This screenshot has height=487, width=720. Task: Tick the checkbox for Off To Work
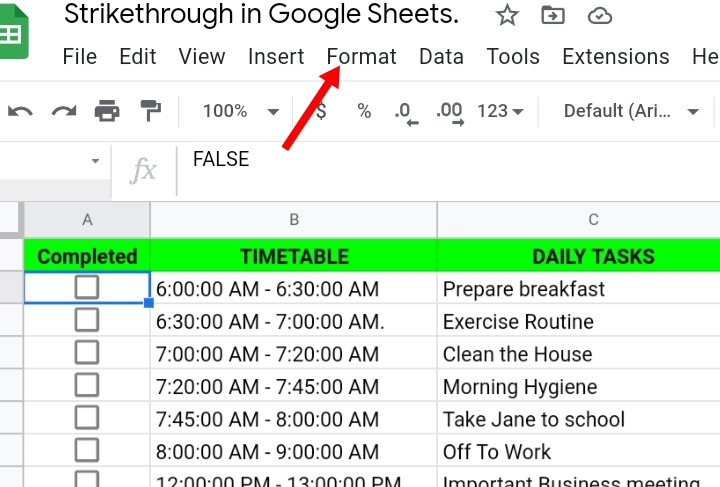point(87,450)
